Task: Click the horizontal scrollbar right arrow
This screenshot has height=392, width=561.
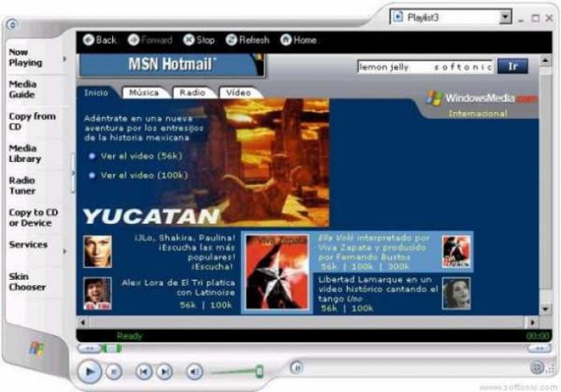Action: pos(532,323)
